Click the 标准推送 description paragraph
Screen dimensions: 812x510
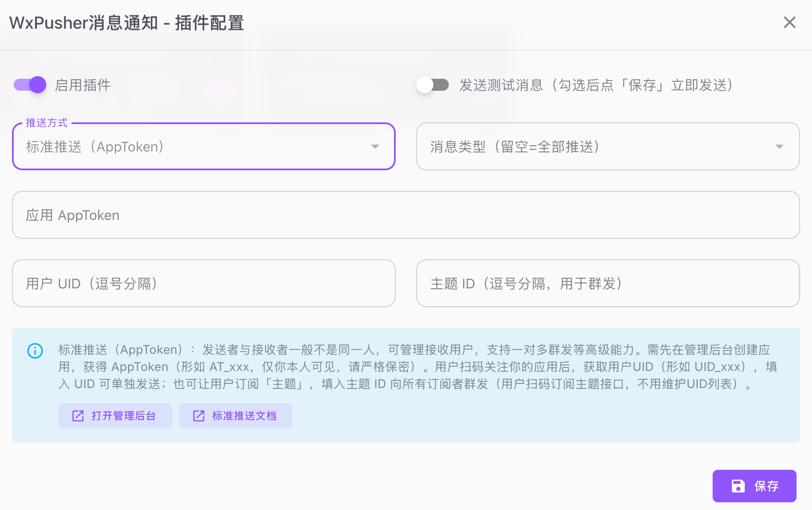[418, 367]
